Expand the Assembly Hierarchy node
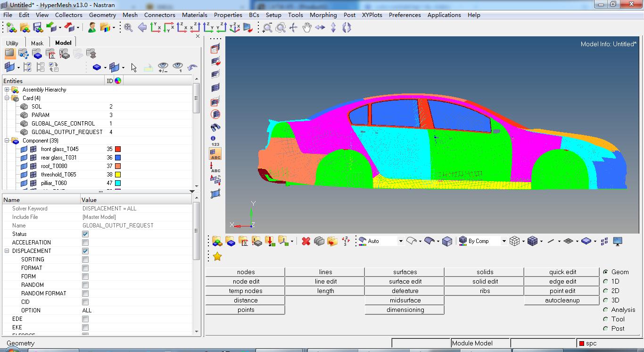 (x=7, y=90)
